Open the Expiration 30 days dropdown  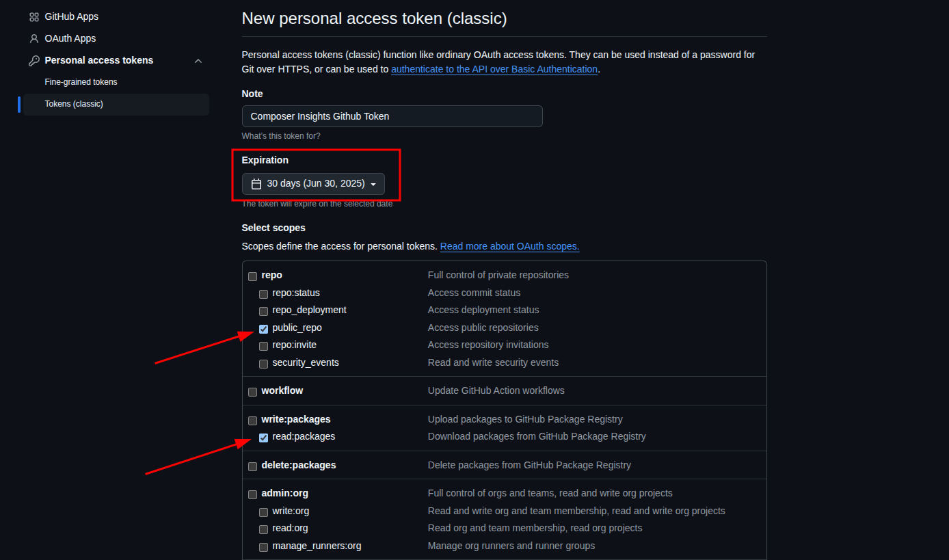[313, 184]
